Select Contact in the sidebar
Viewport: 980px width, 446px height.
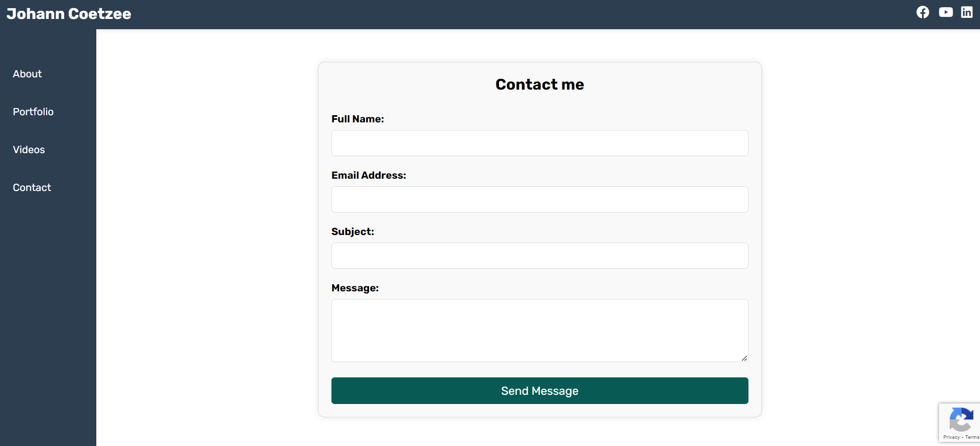[32, 187]
